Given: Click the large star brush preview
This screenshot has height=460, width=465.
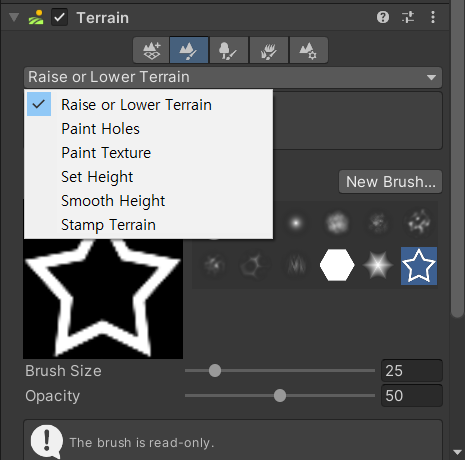Looking at the screenshot, I should (103, 299).
